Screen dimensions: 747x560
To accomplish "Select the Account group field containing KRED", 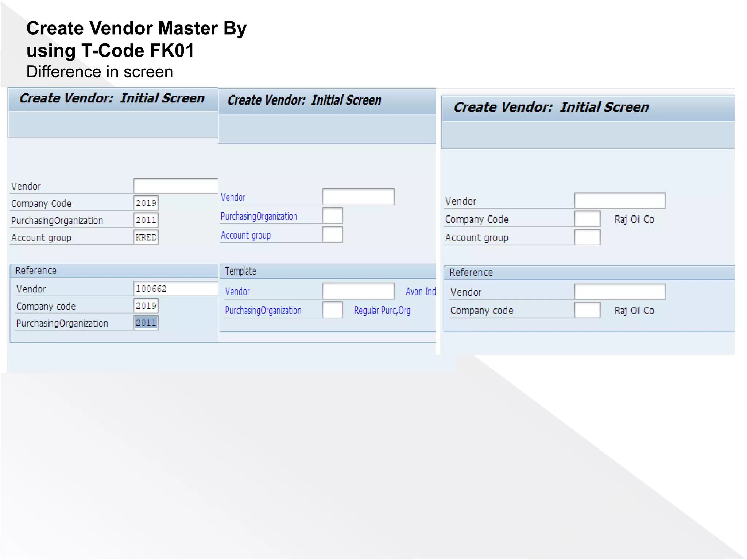I will [146, 237].
